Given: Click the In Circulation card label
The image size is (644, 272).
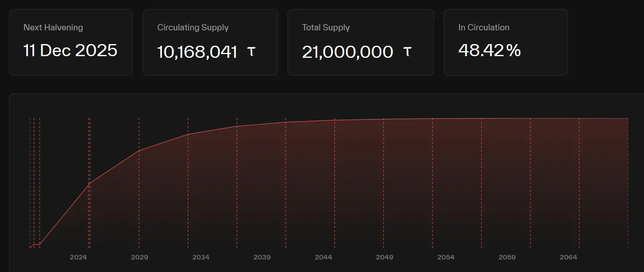Looking at the screenshot, I should [x=484, y=27].
